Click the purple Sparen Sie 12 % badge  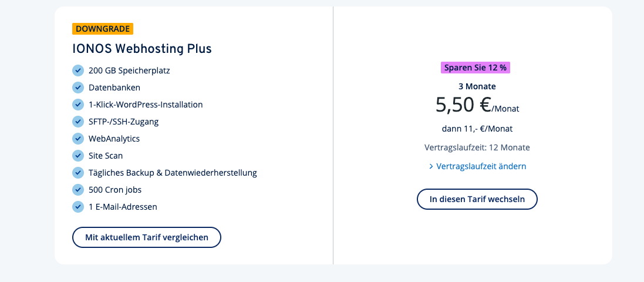pos(476,68)
